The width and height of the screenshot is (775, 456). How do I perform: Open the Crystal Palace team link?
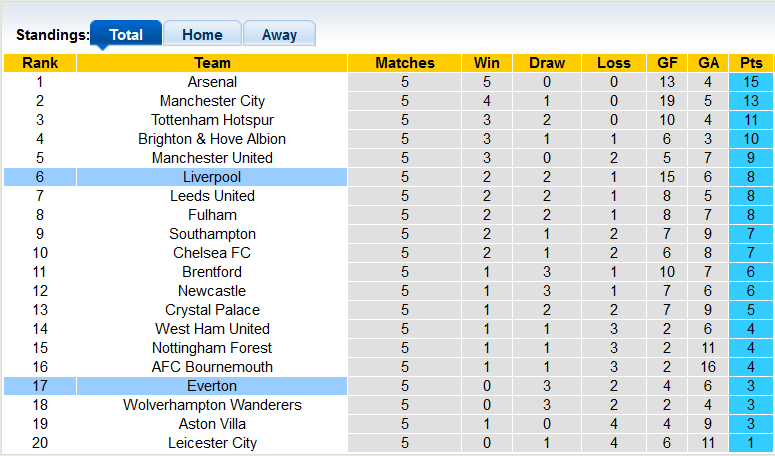click(212, 310)
